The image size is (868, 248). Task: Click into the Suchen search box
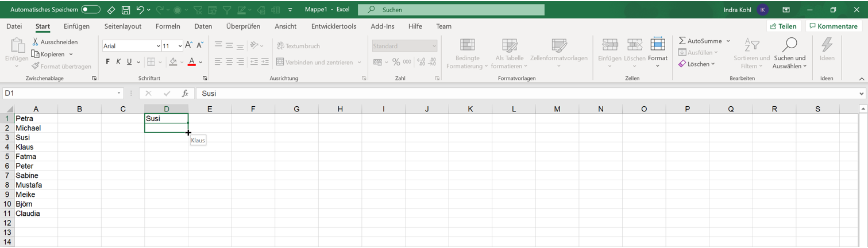click(x=451, y=10)
